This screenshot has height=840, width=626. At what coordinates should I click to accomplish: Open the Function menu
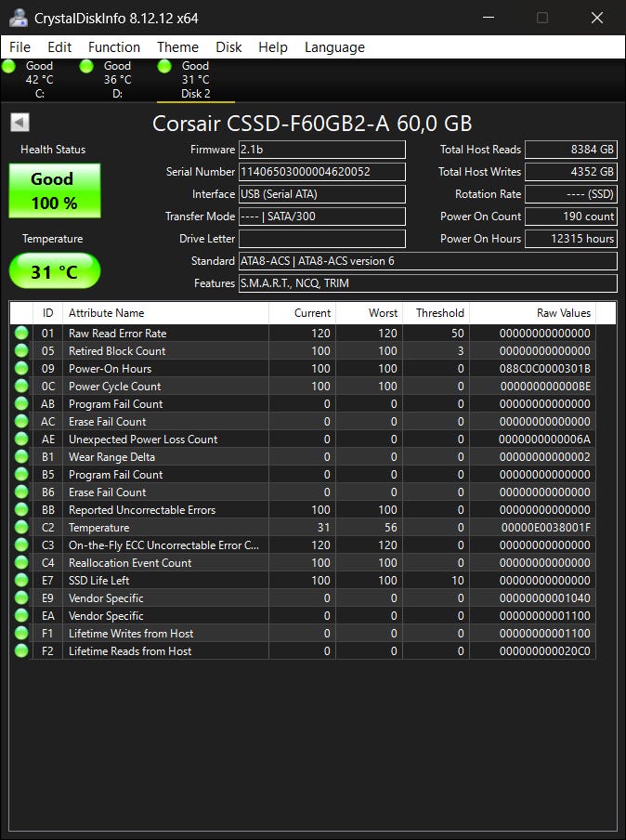point(114,47)
